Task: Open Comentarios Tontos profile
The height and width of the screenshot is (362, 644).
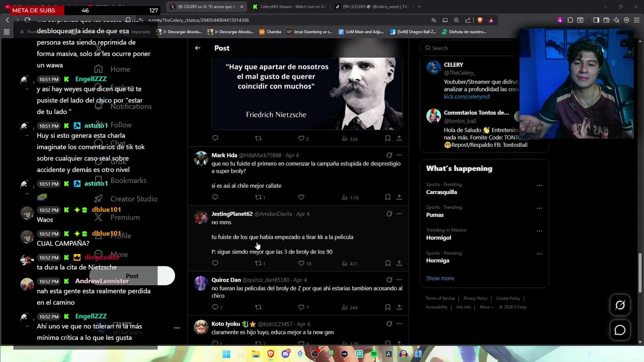Action: [x=476, y=113]
